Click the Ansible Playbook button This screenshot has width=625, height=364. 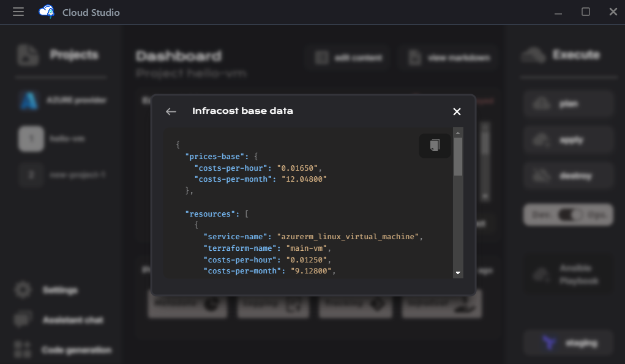pos(569,274)
